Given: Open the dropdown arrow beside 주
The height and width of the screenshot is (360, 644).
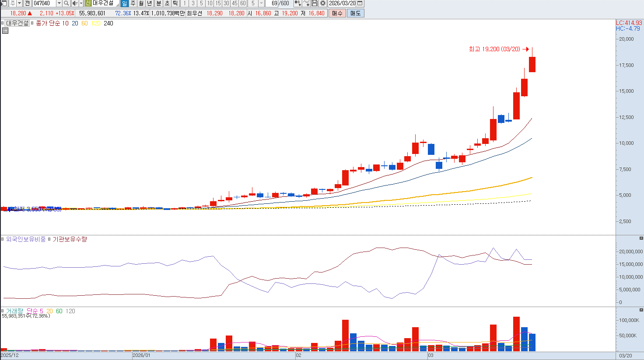Looking at the screenshot, I should pyautogui.click(x=19, y=3).
